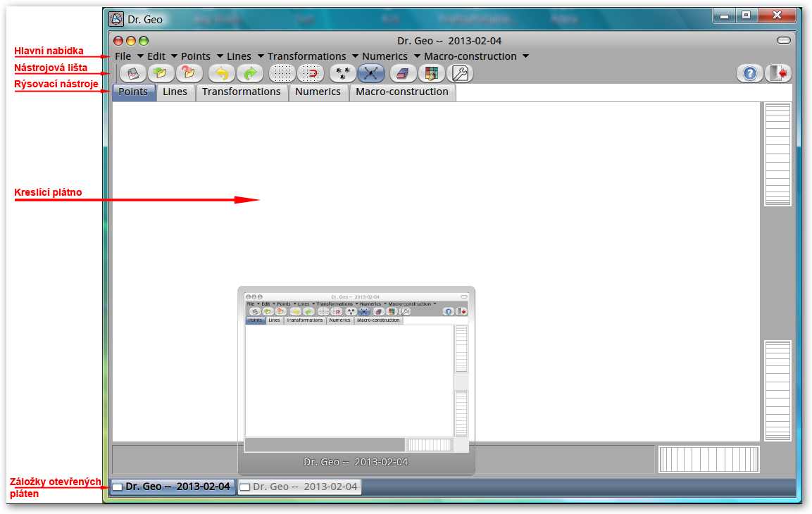Switch to the Lines tool tab

coord(175,92)
